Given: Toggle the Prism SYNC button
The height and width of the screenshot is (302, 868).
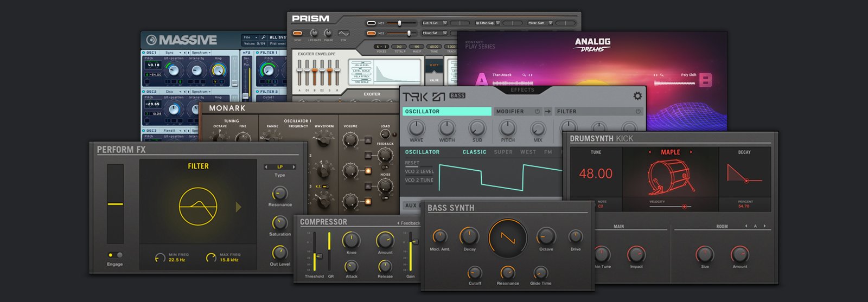Looking at the screenshot, I should click(x=298, y=34).
